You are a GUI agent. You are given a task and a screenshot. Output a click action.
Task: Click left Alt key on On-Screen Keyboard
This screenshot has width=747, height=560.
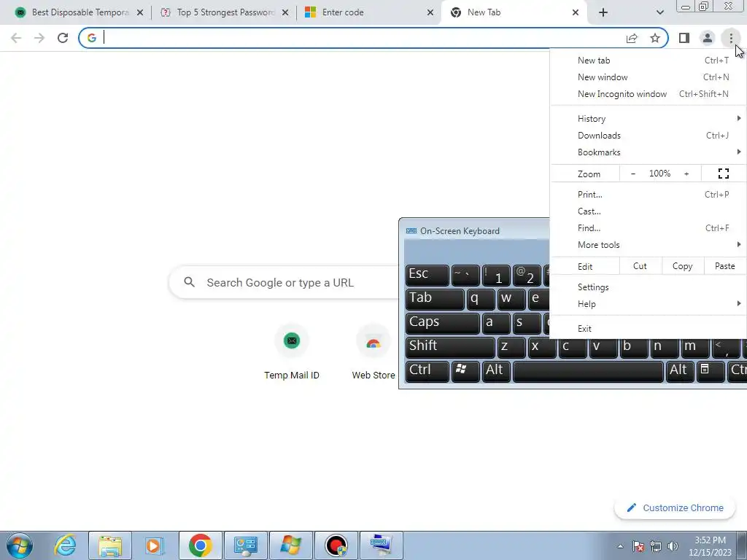496,371
